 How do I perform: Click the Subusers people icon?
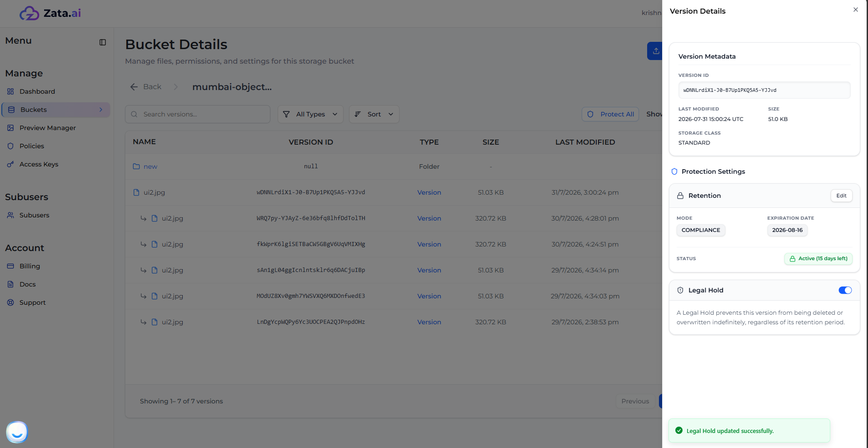(10, 215)
